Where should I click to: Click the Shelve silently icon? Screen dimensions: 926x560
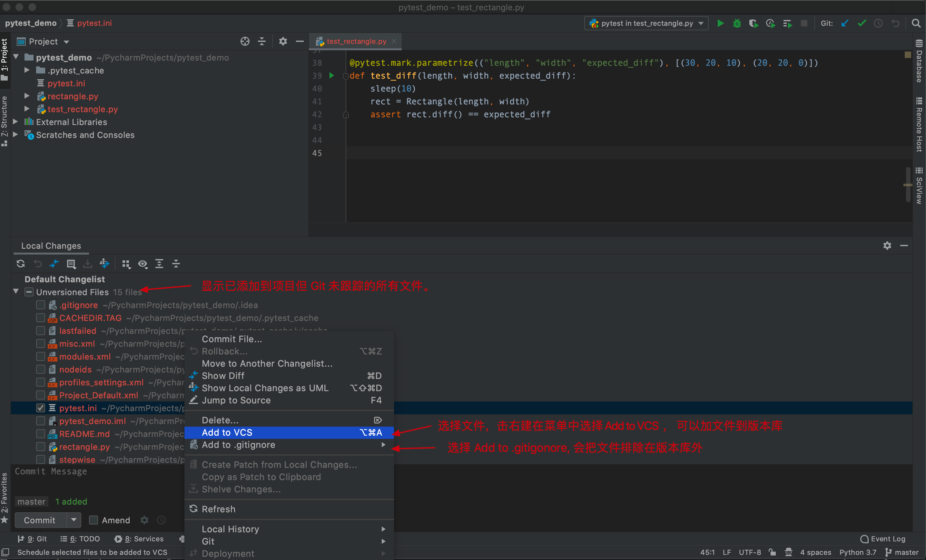point(88,264)
